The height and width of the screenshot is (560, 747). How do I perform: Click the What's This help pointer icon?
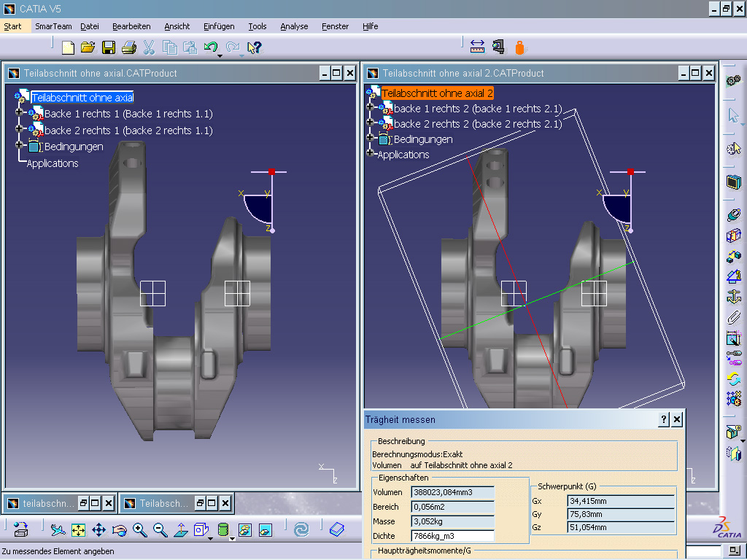click(x=255, y=47)
